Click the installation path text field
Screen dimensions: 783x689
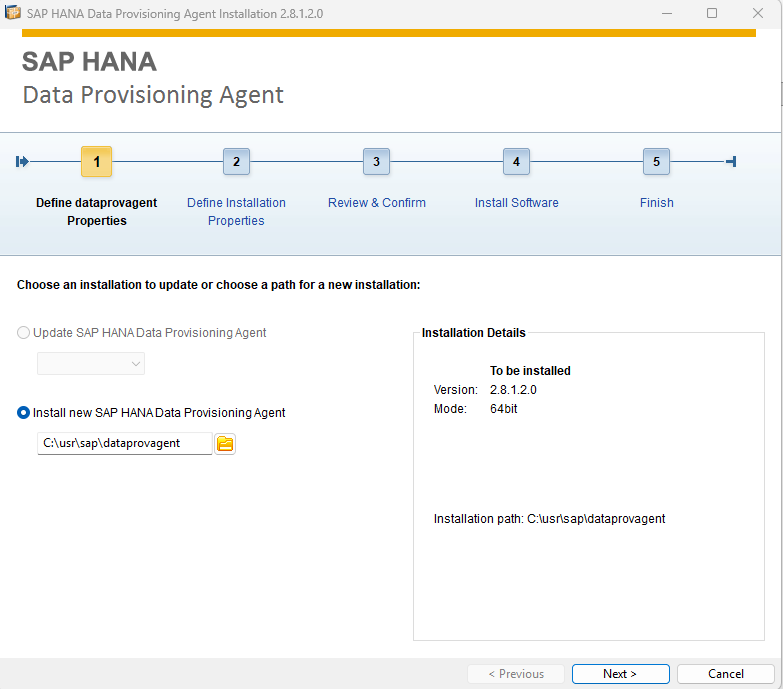tap(124, 443)
